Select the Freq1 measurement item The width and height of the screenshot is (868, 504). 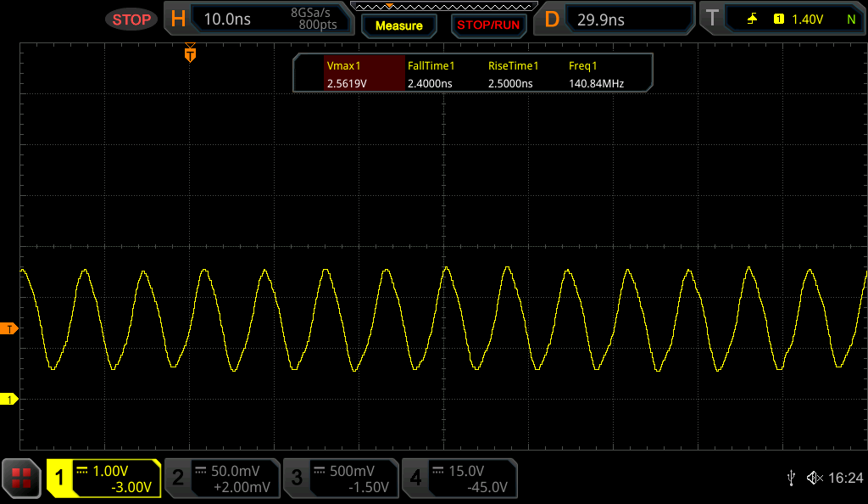pyautogui.click(x=583, y=66)
